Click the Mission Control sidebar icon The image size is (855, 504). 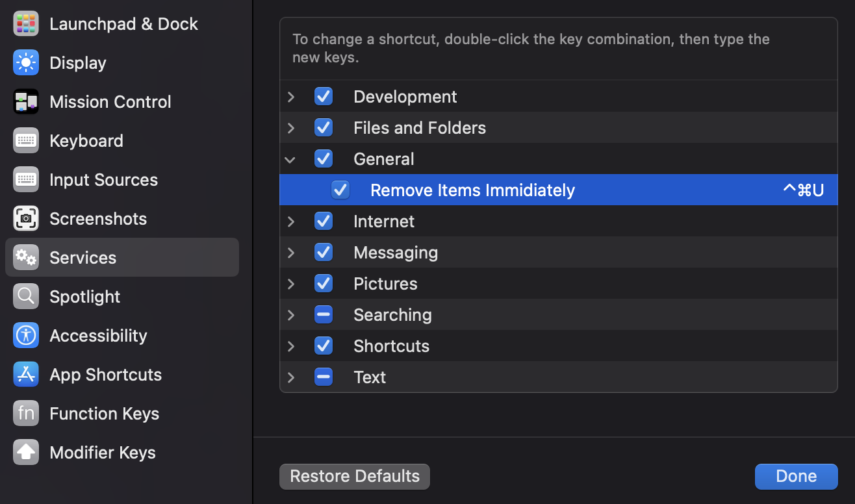coord(26,101)
